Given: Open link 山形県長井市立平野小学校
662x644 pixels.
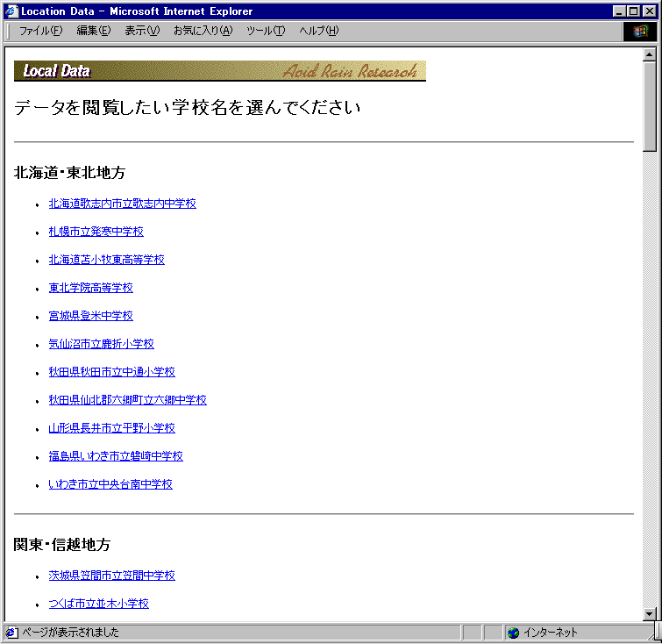Looking at the screenshot, I should pyautogui.click(x=112, y=428).
